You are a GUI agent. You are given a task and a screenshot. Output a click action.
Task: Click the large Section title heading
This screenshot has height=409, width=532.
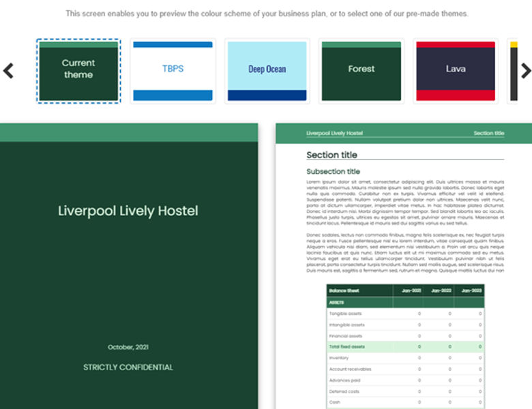click(x=331, y=155)
